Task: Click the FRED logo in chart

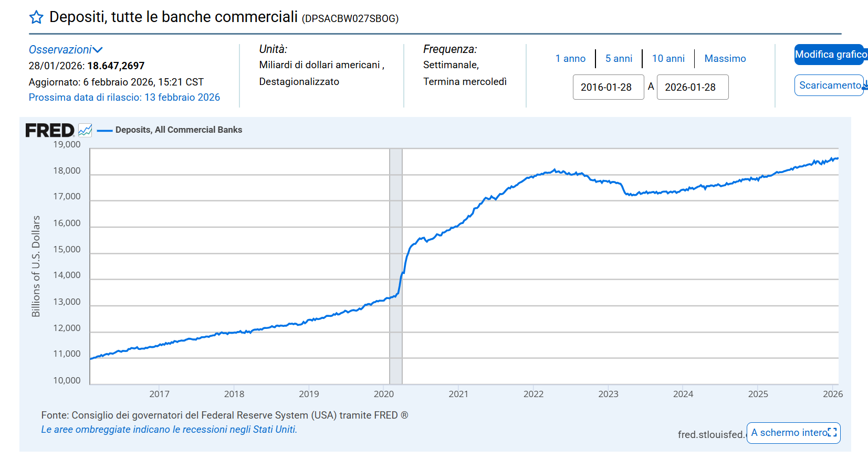Action: (x=50, y=130)
